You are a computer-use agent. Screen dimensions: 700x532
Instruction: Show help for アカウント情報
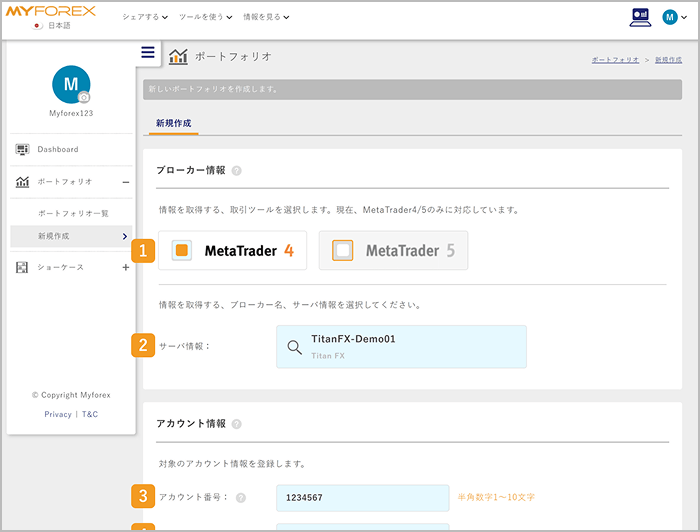click(237, 424)
